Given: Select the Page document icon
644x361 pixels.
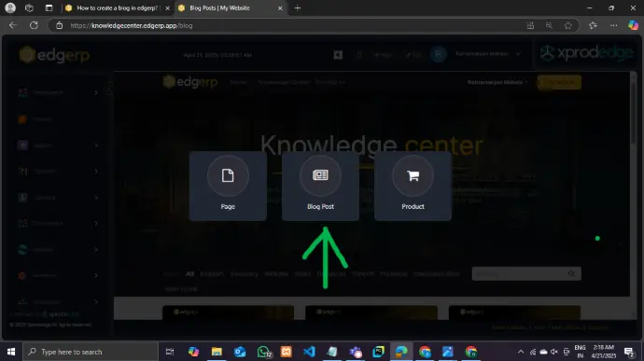Looking at the screenshot, I should pyautogui.click(x=228, y=175).
